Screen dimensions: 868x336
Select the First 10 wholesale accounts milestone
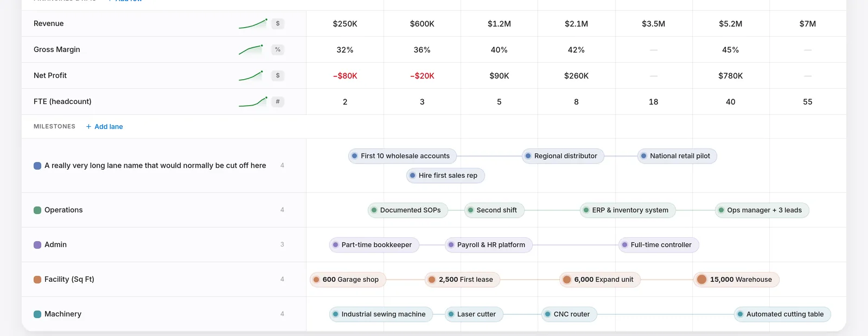coord(403,156)
